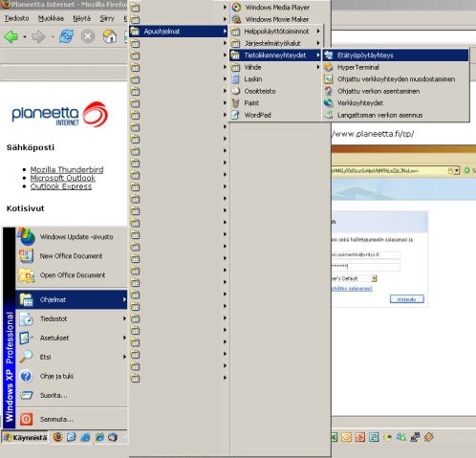Select Open Office Document
Viewport: 476px width, 458px height.
point(72,275)
